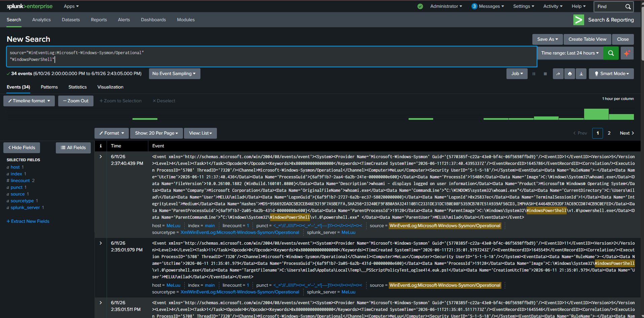Switch to the Patterns tab
644x318 pixels.
(49, 87)
